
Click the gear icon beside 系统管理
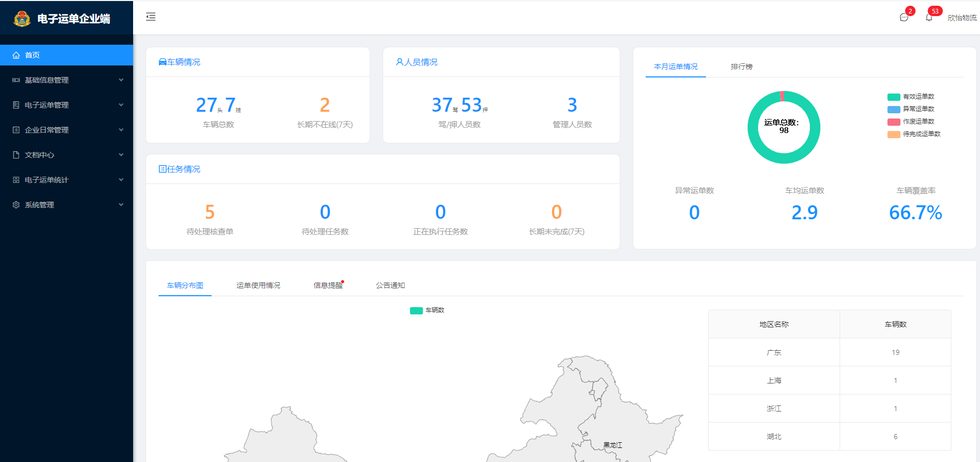coord(16,204)
